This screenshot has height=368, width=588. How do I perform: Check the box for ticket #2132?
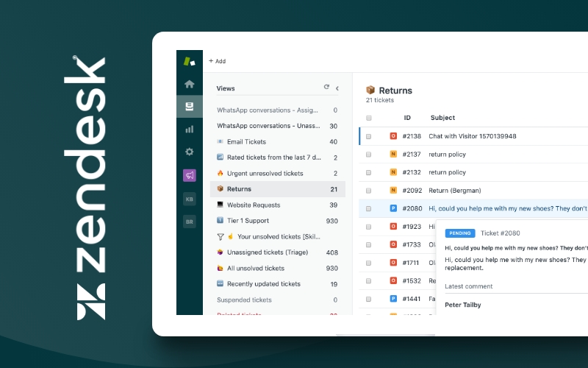pos(369,172)
